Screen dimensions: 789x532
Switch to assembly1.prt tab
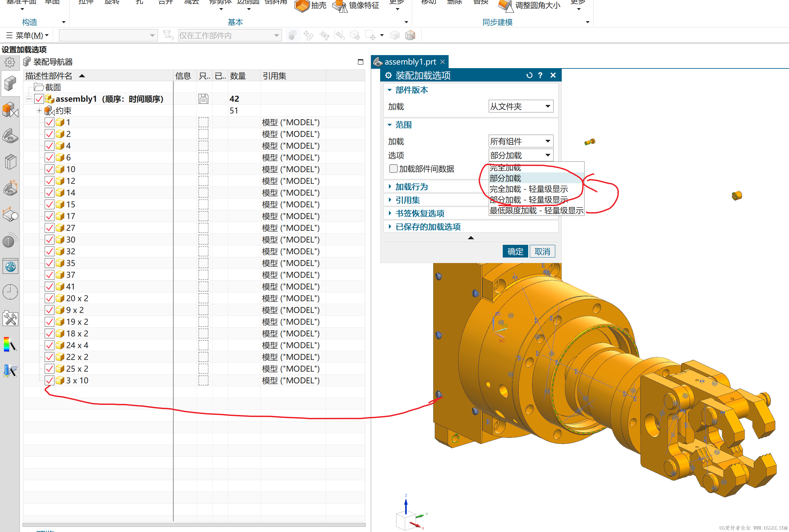tap(409, 62)
